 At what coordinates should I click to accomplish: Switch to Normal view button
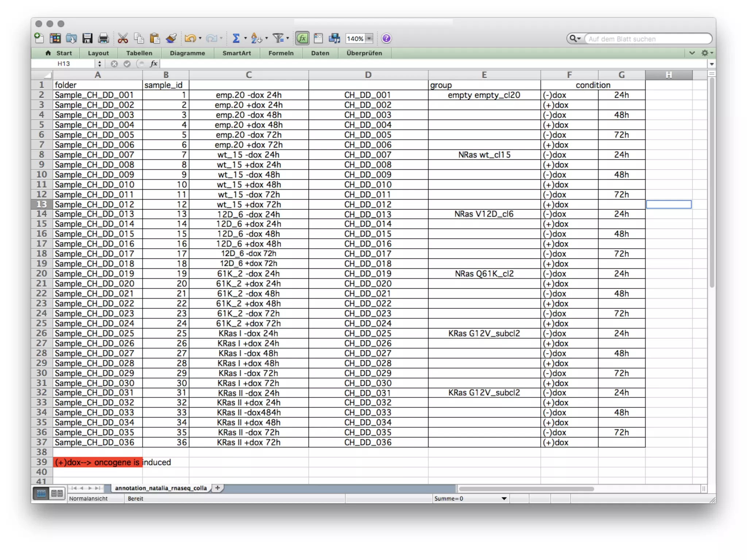pos(41,493)
